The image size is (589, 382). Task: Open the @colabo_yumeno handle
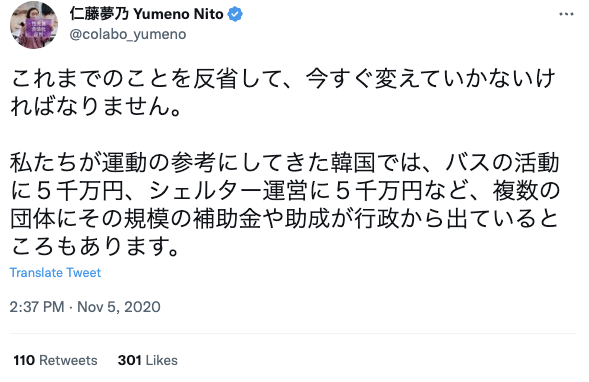128,34
